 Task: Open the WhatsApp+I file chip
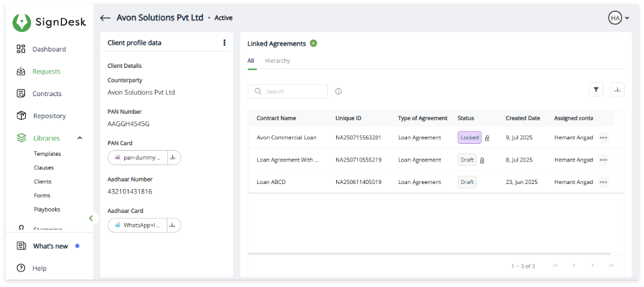tap(138, 225)
